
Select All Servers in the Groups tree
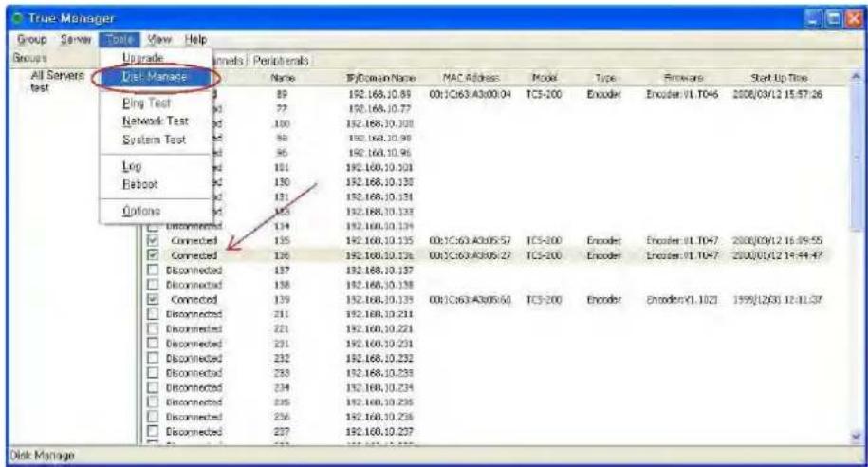point(58,75)
